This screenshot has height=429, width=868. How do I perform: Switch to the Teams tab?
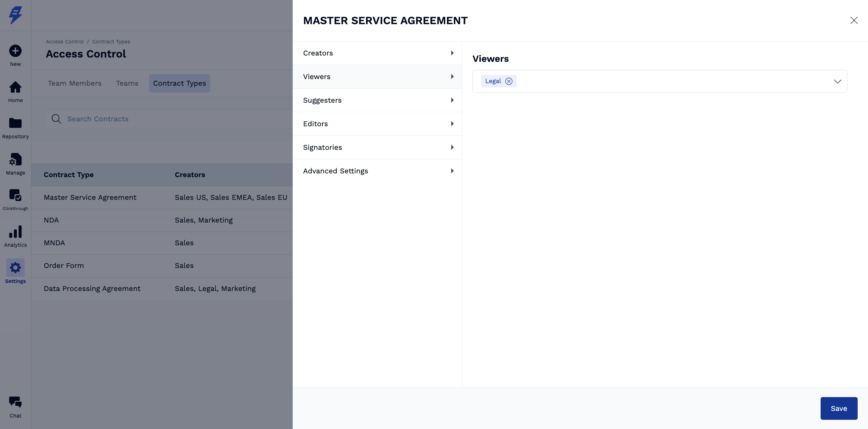tap(127, 83)
